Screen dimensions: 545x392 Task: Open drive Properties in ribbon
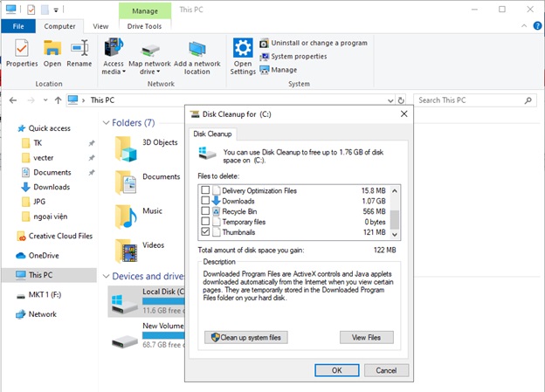pos(22,53)
